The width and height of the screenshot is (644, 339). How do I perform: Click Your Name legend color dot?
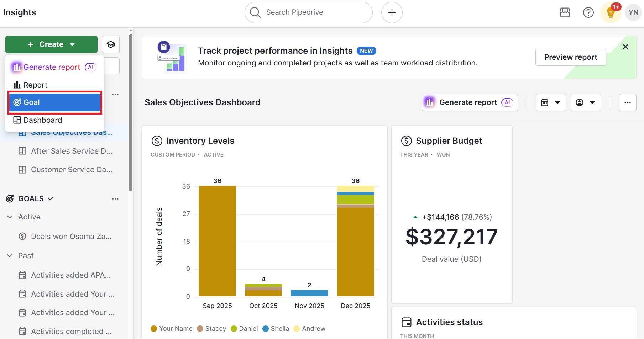pos(154,329)
